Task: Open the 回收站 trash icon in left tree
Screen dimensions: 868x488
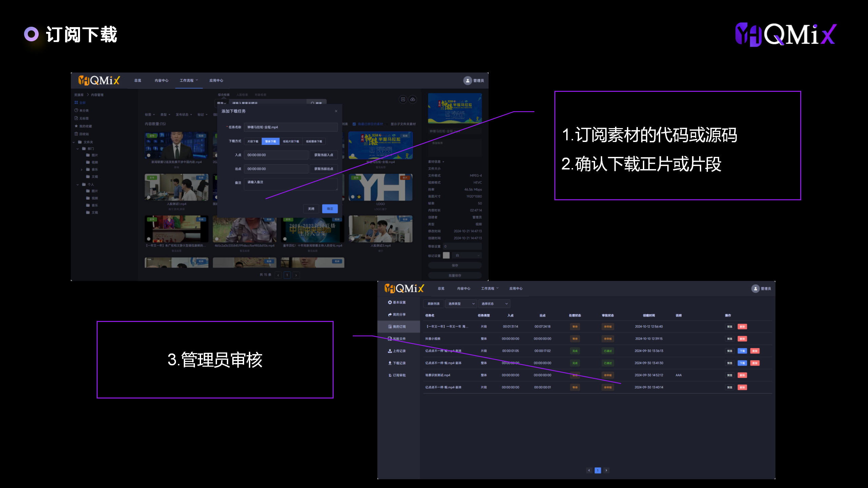Action: click(76, 134)
